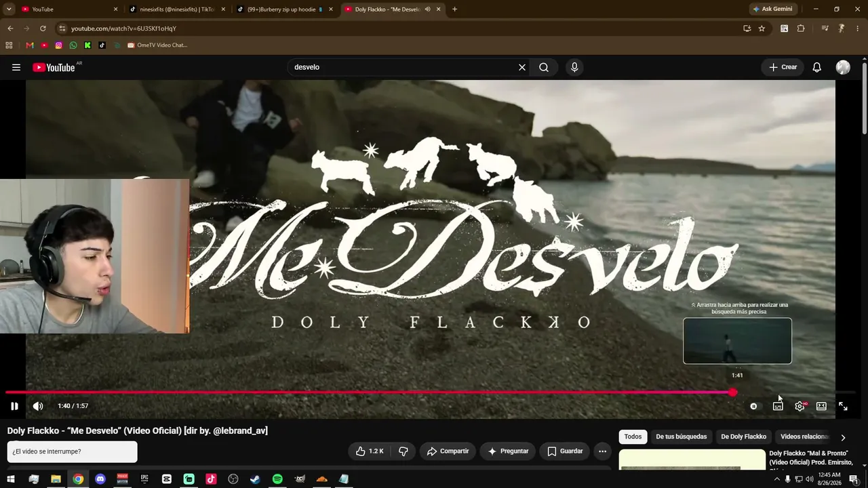Start voice search with the microphone icon
Viewport: 868px width, 488px height.
pyautogui.click(x=574, y=67)
